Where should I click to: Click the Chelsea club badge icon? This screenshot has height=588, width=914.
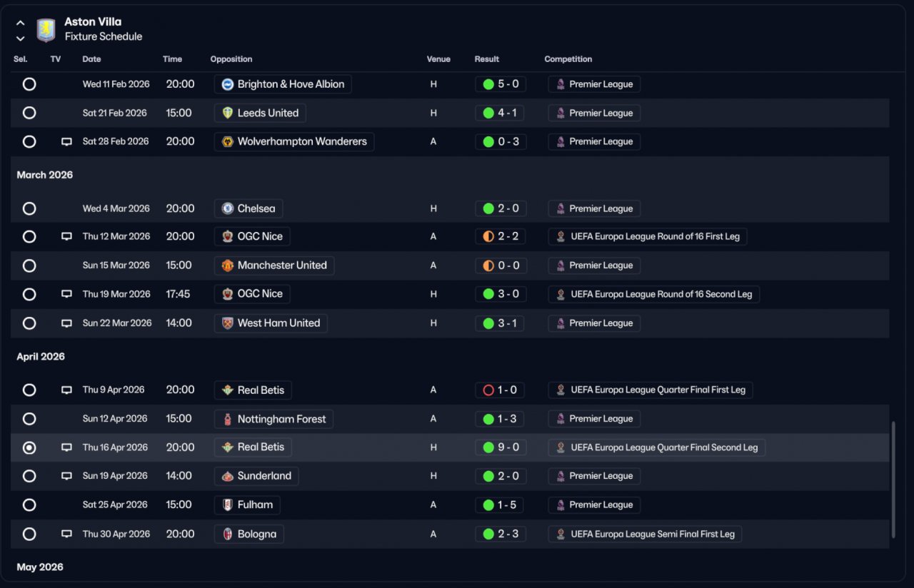pyautogui.click(x=228, y=208)
